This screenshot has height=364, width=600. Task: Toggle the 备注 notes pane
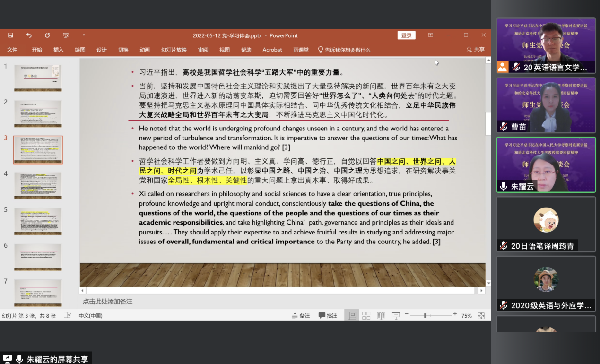pos(301,316)
